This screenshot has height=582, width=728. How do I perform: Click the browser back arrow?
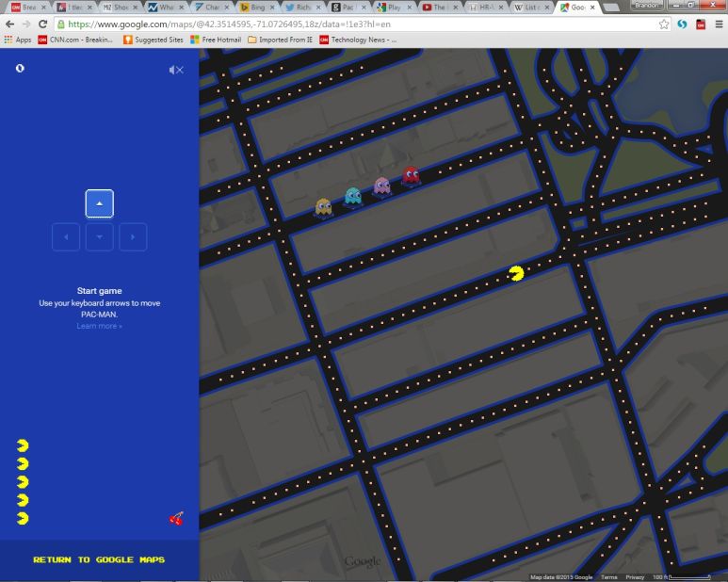(x=9, y=24)
